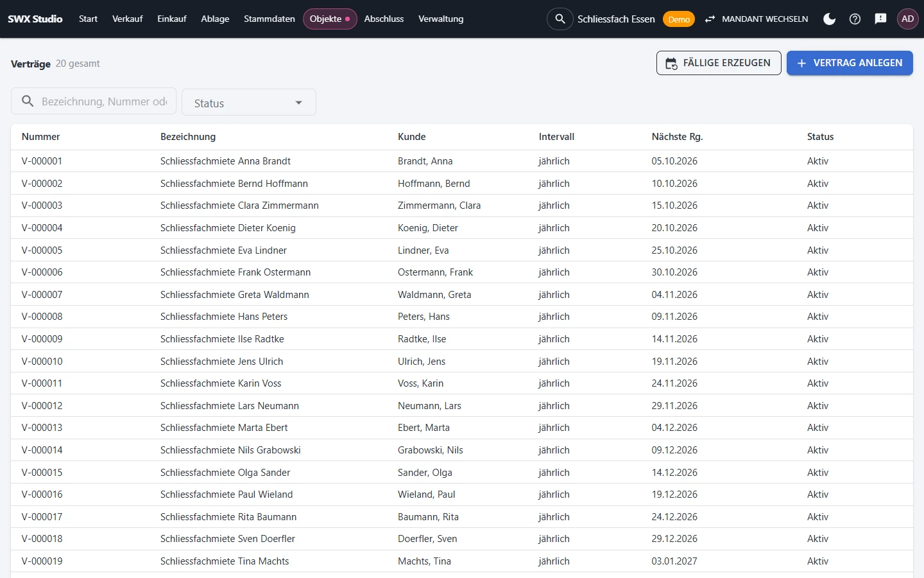The image size is (924, 578).
Task: Click customer Neumann, Lars
Action: pos(429,406)
